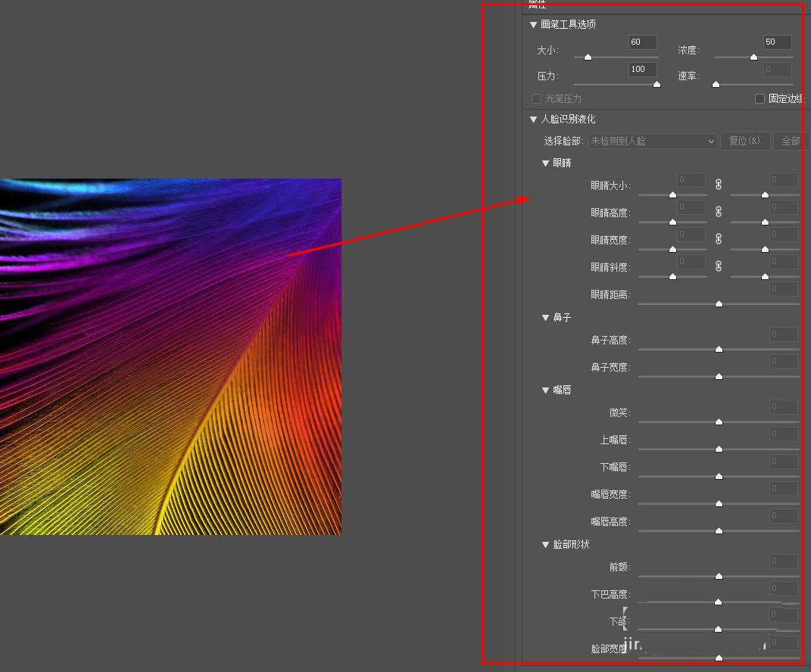Screen dimensions: 811x672
Task: Toggle the 眼睛高度 link icon
Action: (x=719, y=211)
